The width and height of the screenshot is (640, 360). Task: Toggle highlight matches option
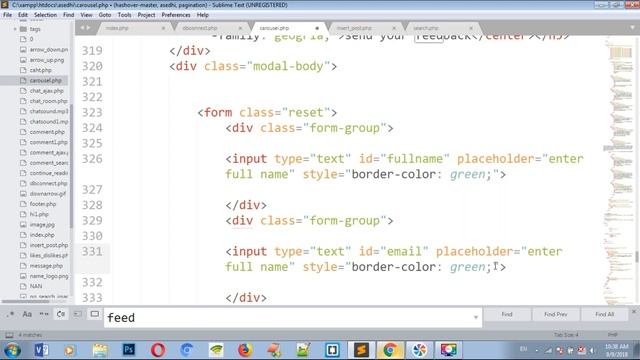[x=95, y=314]
